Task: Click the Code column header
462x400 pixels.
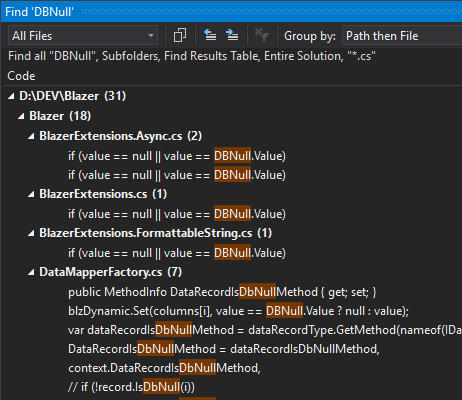Action: pos(21,76)
